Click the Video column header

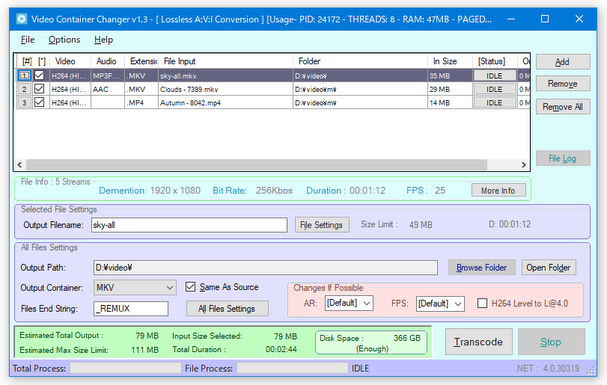70,61
